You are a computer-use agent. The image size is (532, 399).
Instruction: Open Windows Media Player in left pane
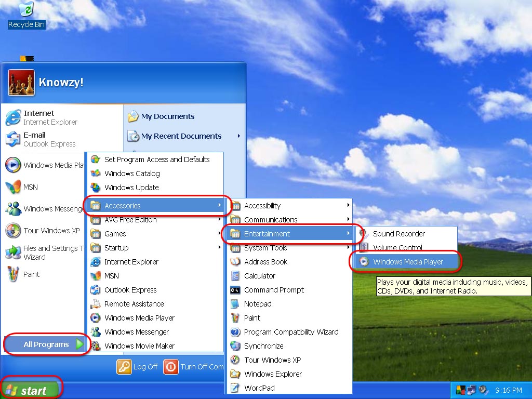point(44,165)
